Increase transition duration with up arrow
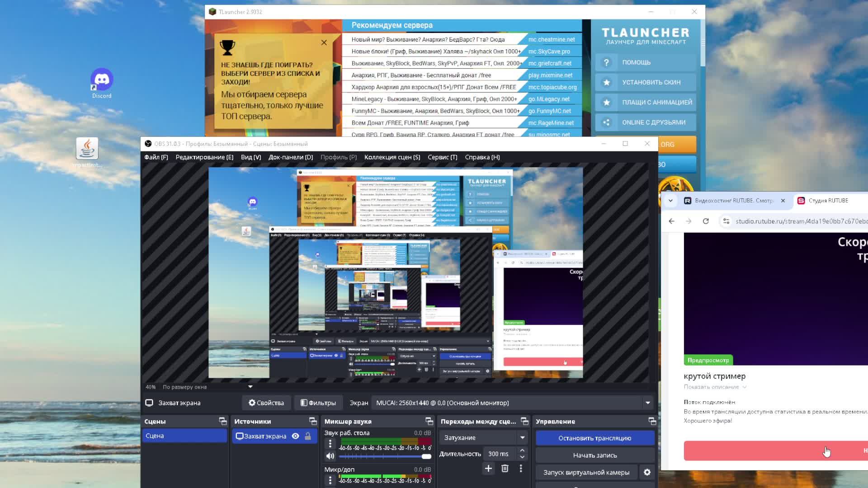The height and width of the screenshot is (488, 868). (x=522, y=450)
